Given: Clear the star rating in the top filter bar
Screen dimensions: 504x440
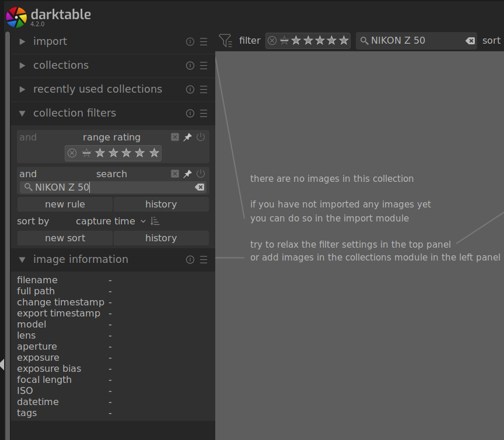Looking at the screenshot, I should (x=272, y=41).
